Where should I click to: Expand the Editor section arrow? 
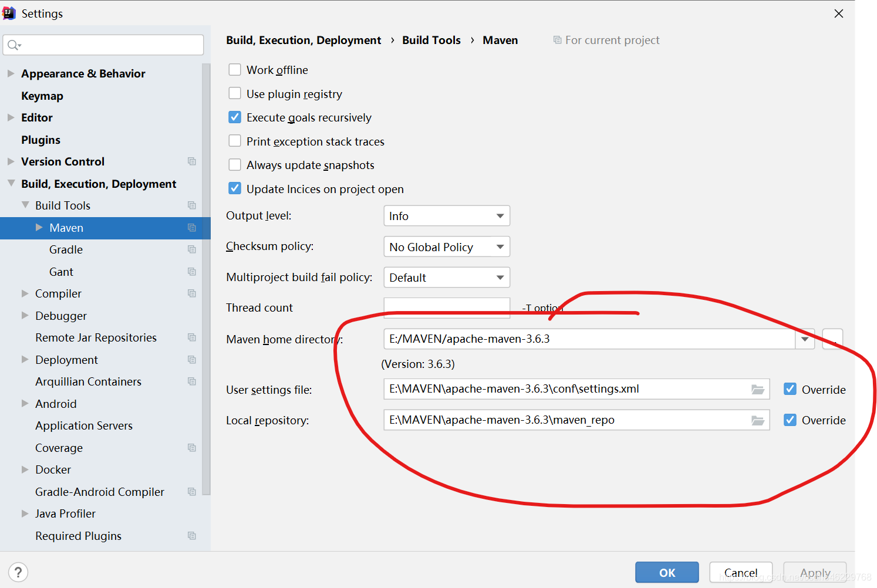click(x=11, y=117)
